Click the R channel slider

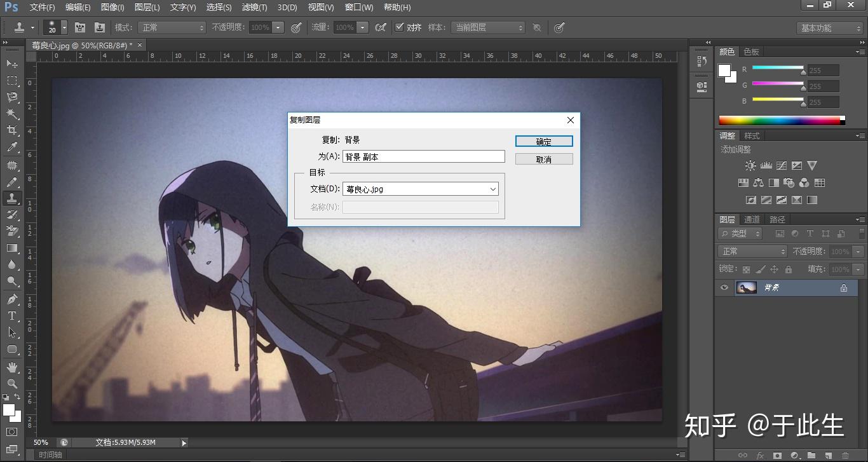tap(778, 69)
